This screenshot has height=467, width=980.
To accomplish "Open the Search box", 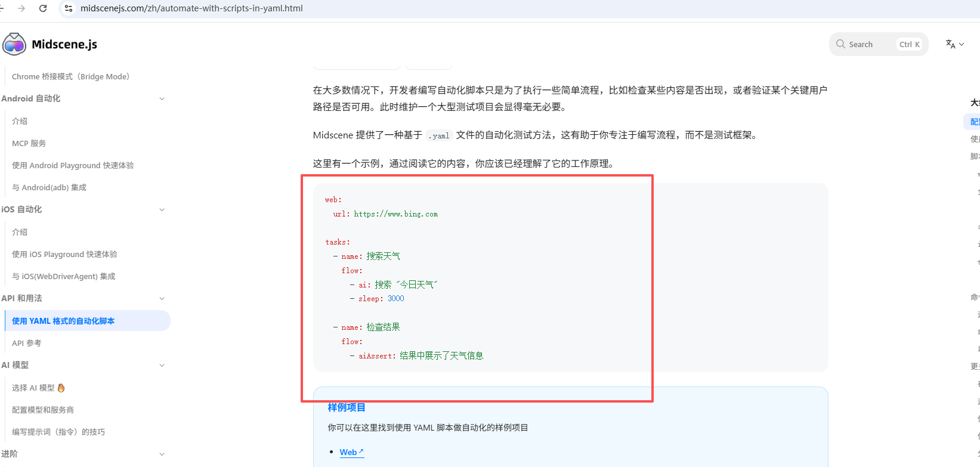I will click(879, 44).
